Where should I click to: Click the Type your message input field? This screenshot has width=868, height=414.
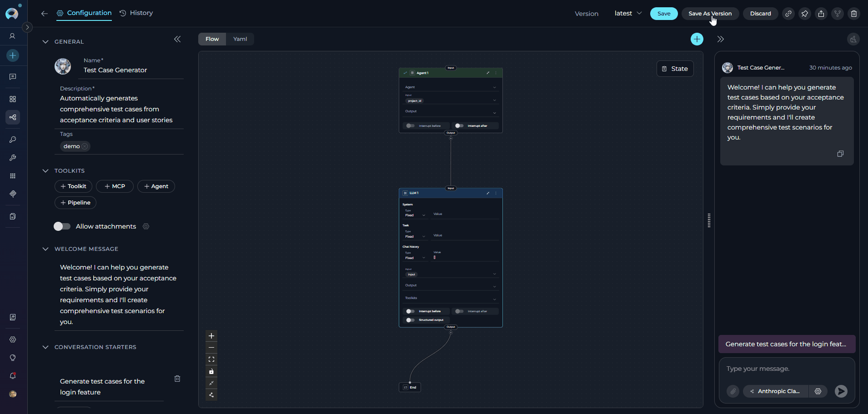click(x=787, y=369)
